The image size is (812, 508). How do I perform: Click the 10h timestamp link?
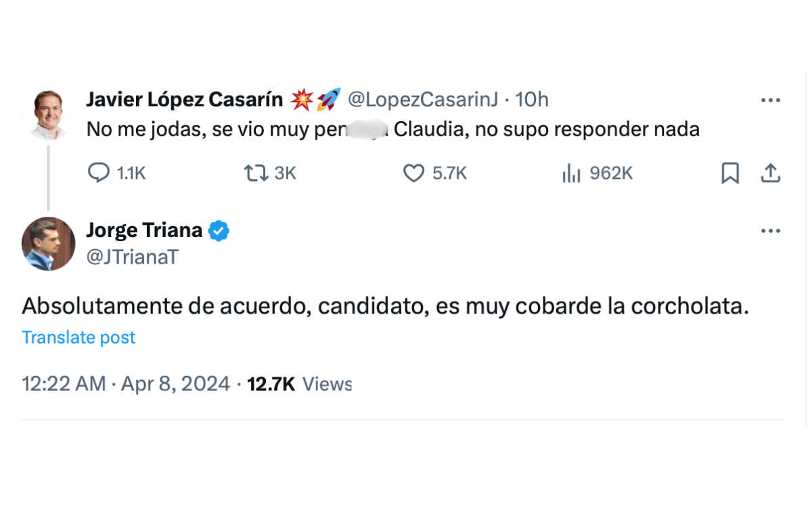(x=532, y=100)
